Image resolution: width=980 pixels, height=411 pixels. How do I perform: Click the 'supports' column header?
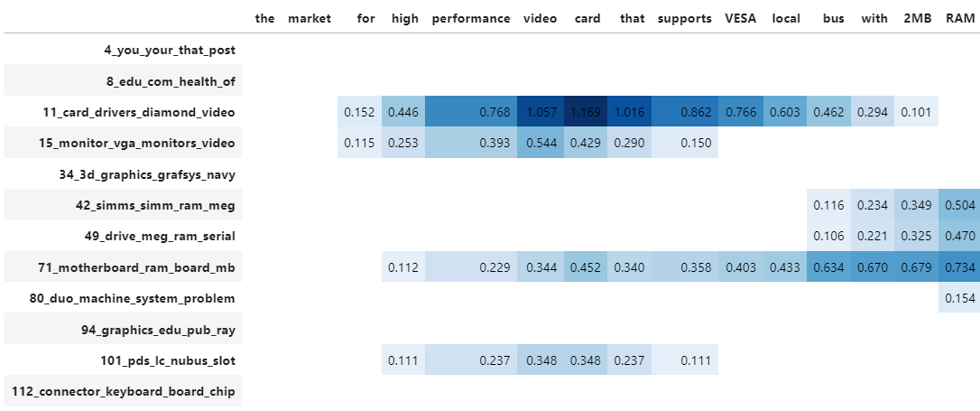[x=685, y=18]
